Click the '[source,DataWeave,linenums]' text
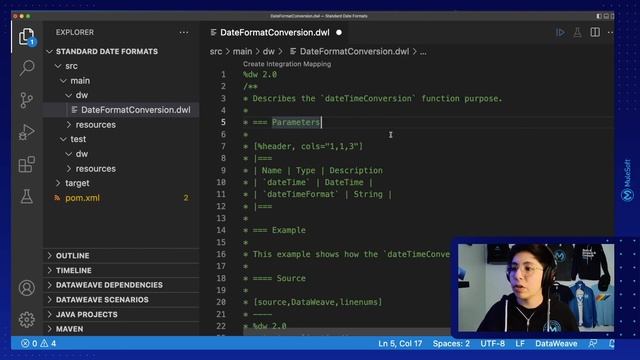 318,302
